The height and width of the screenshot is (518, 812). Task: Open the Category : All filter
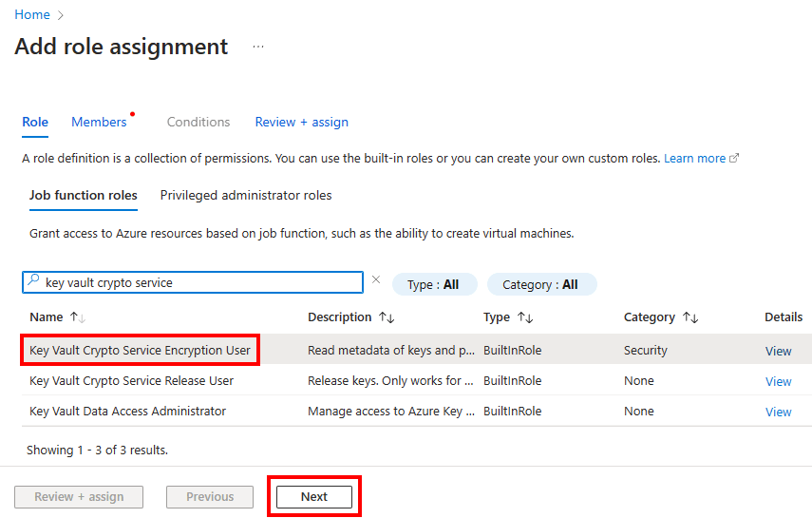541,284
